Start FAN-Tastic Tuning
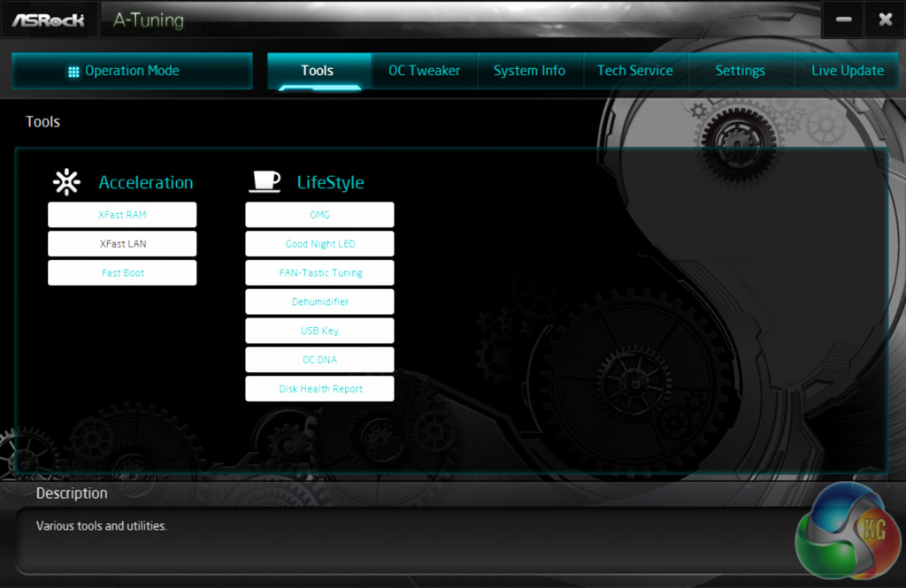The height and width of the screenshot is (588, 906). tap(319, 272)
